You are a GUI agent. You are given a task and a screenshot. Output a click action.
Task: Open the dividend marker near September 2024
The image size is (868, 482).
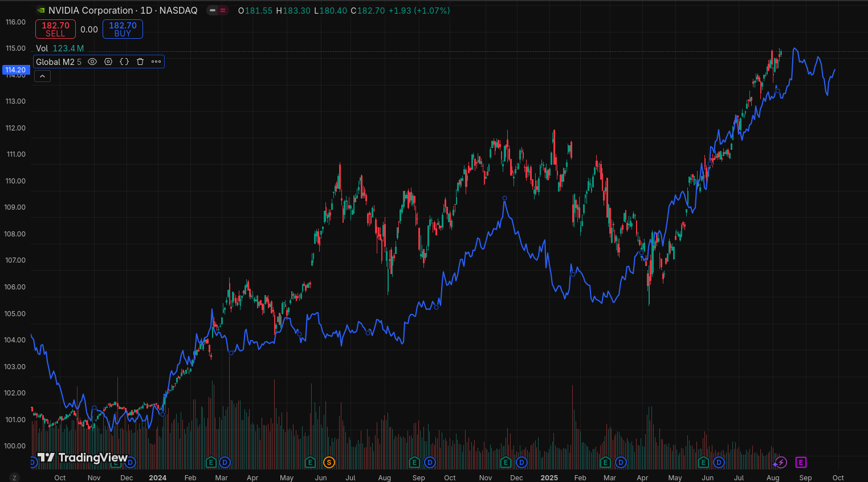click(430, 462)
